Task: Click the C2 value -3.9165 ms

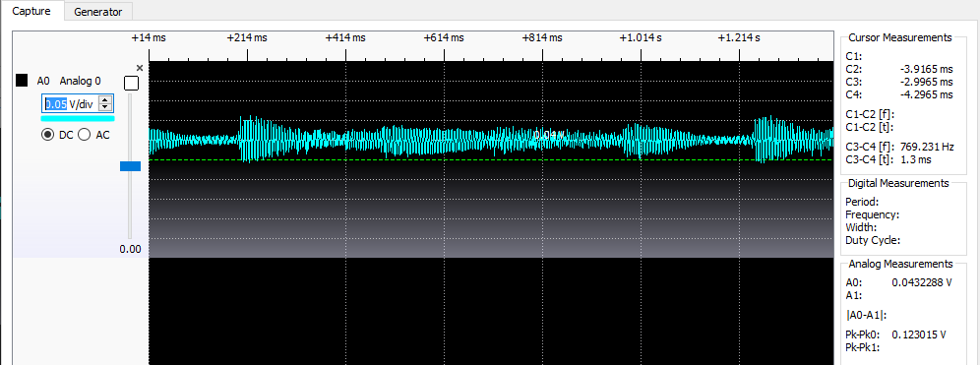Action: pyautogui.click(x=926, y=69)
